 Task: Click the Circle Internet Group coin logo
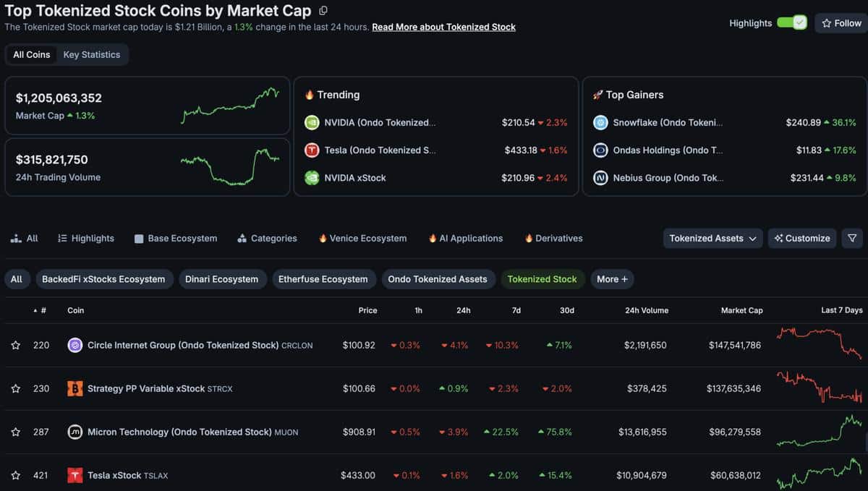[x=75, y=346]
